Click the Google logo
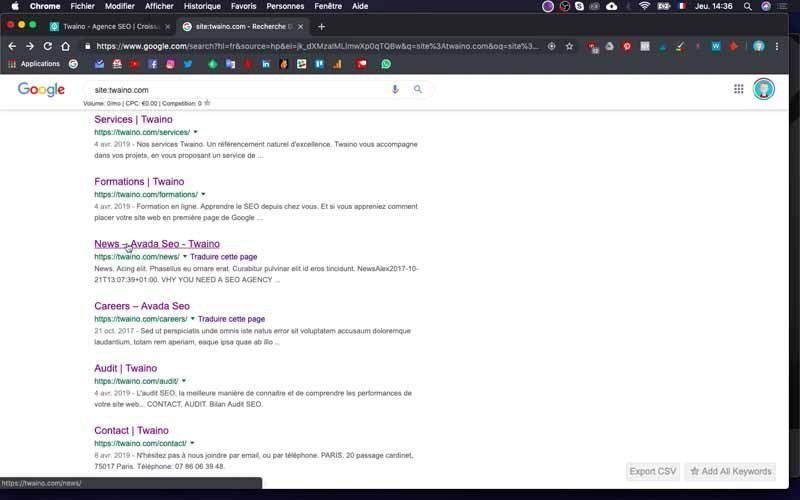Viewport: 800px width, 500px height. click(x=41, y=90)
